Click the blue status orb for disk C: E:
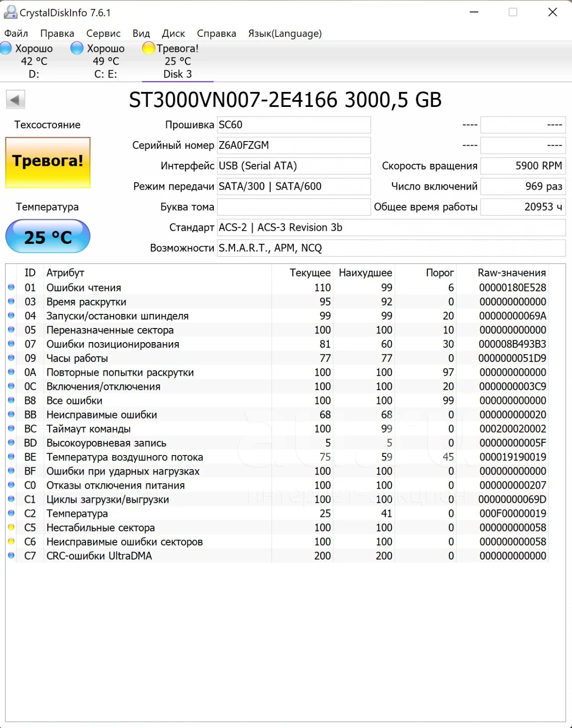 (77, 48)
